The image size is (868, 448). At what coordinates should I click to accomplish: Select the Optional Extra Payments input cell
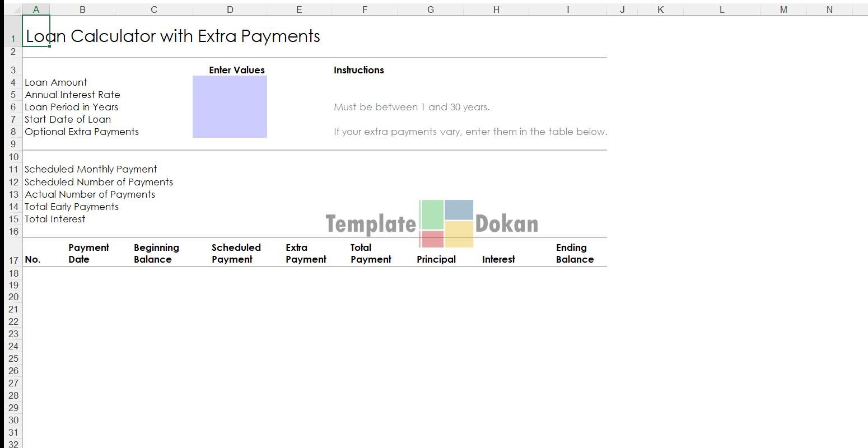[x=230, y=132]
